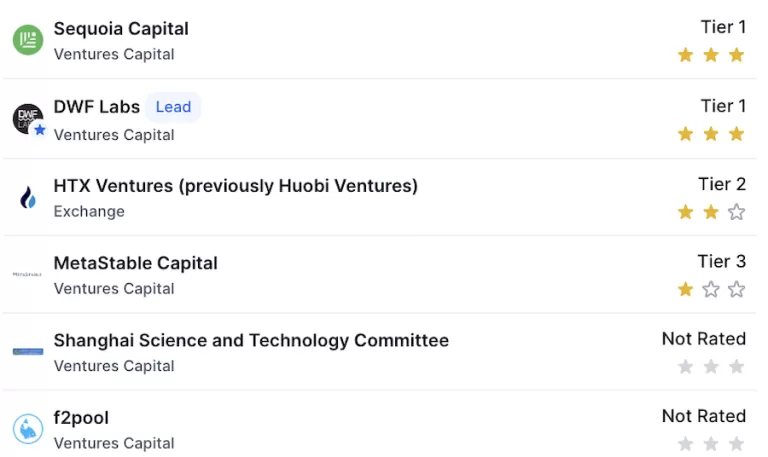Click the empty third star for HTX Ventures
The width and height of the screenshot is (768, 457).
click(736, 212)
